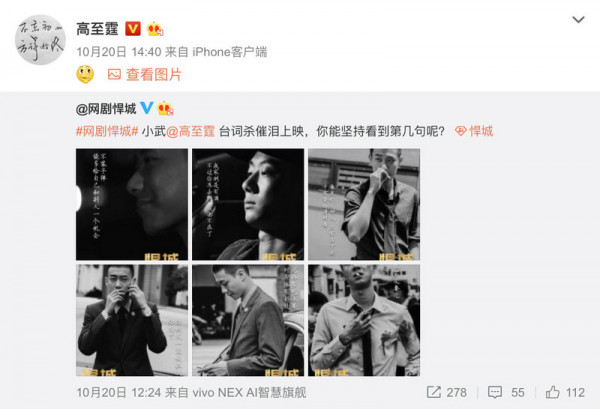Like the post with thumbs-up 112
This screenshot has height=409, width=600.
coord(565,392)
